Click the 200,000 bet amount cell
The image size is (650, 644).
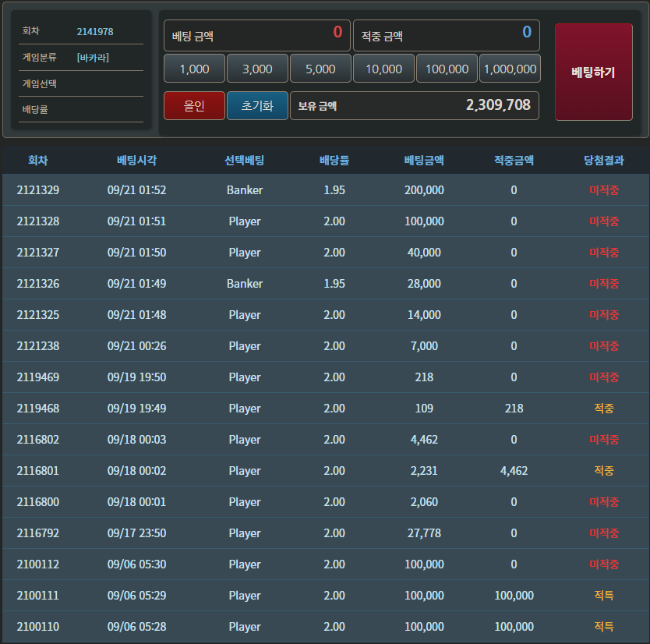[x=424, y=190]
